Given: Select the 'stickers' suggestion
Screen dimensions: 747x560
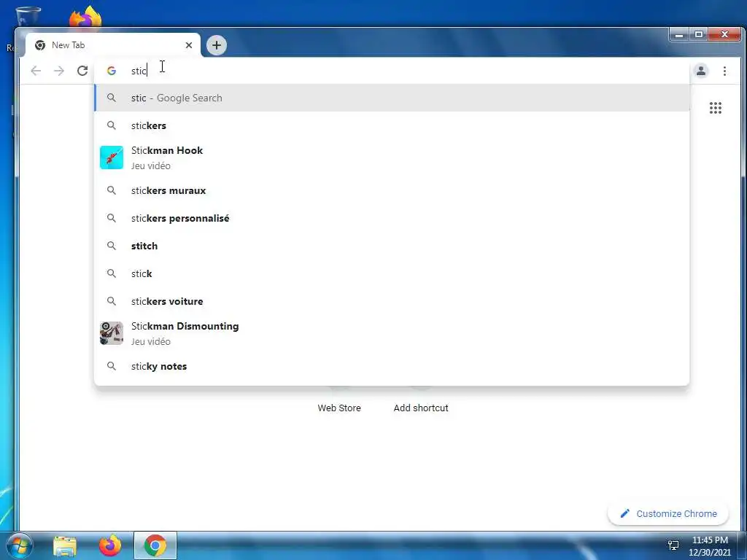Looking at the screenshot, I should [392, 125].
